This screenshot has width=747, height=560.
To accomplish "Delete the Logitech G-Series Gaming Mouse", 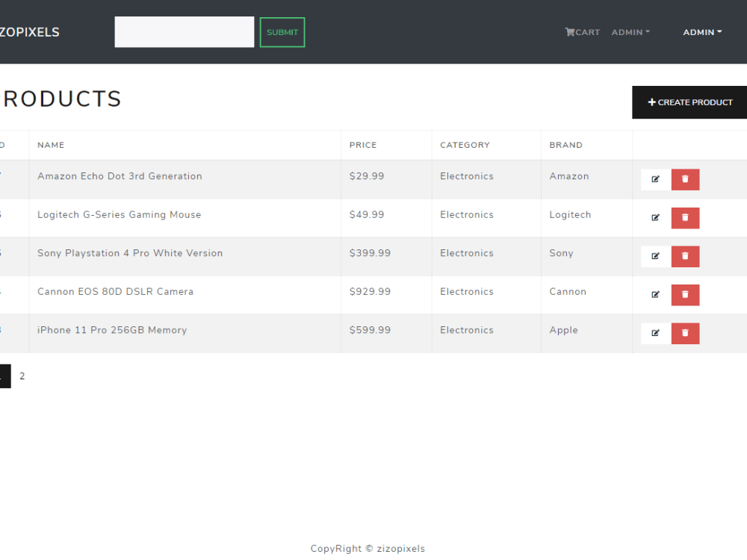I will (685, 218).
